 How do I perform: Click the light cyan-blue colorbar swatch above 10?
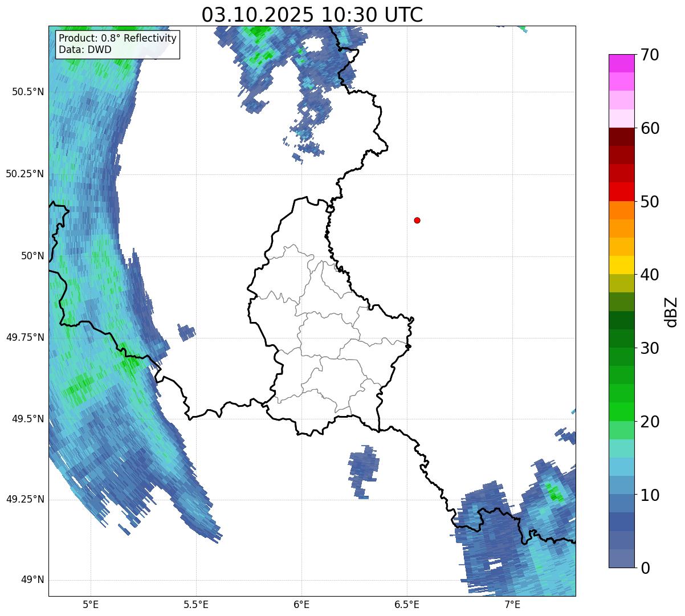click(621, 467)
